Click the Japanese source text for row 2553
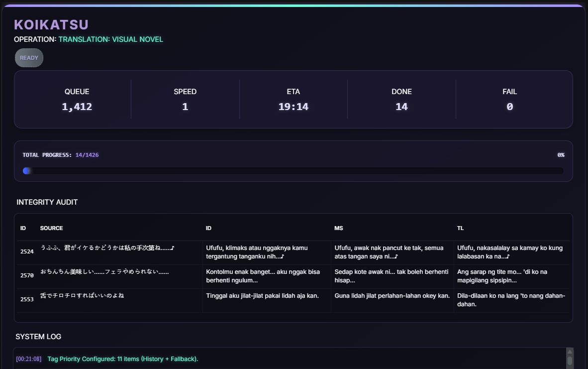This screenshot has width=588, height=369. pos(82,296)
